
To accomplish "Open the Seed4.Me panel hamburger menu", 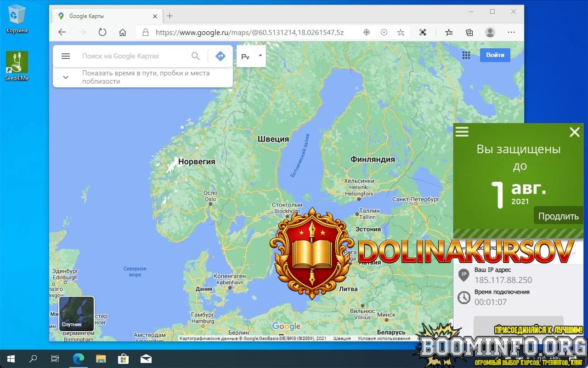I will point(462,132).
